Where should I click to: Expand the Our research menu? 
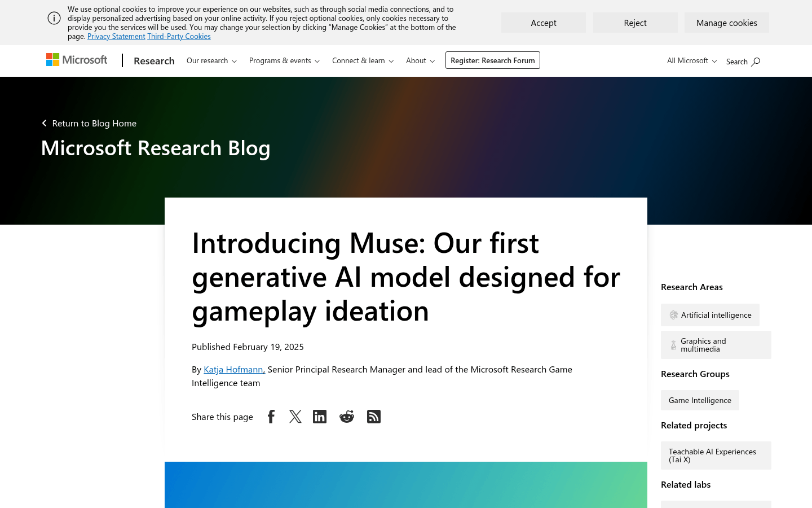click(211, 60)
